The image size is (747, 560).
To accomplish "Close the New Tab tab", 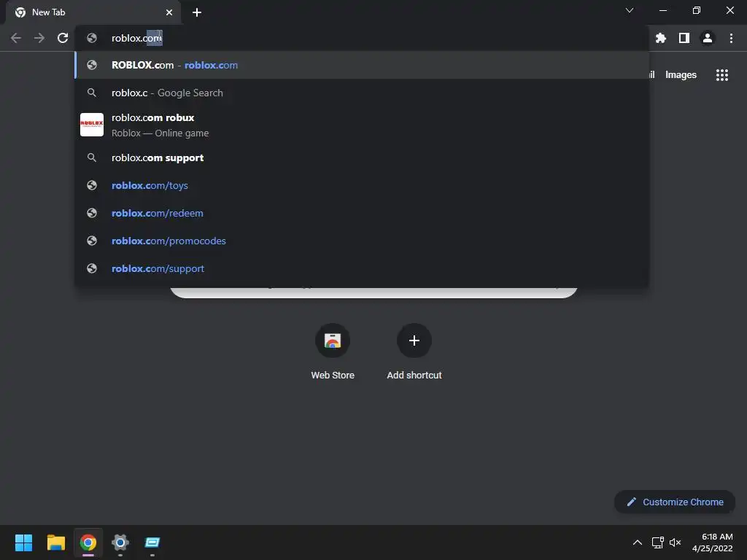I will 169,12.
